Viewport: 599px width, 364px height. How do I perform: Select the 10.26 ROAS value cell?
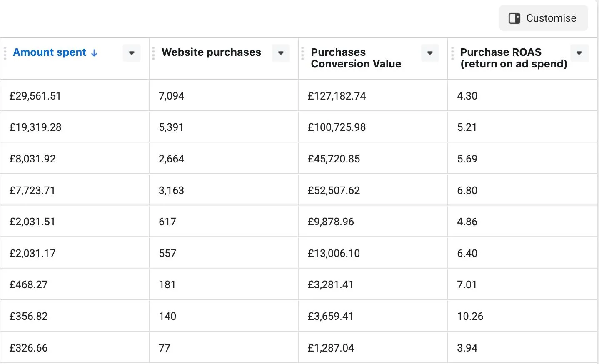(x=470, y=316)
